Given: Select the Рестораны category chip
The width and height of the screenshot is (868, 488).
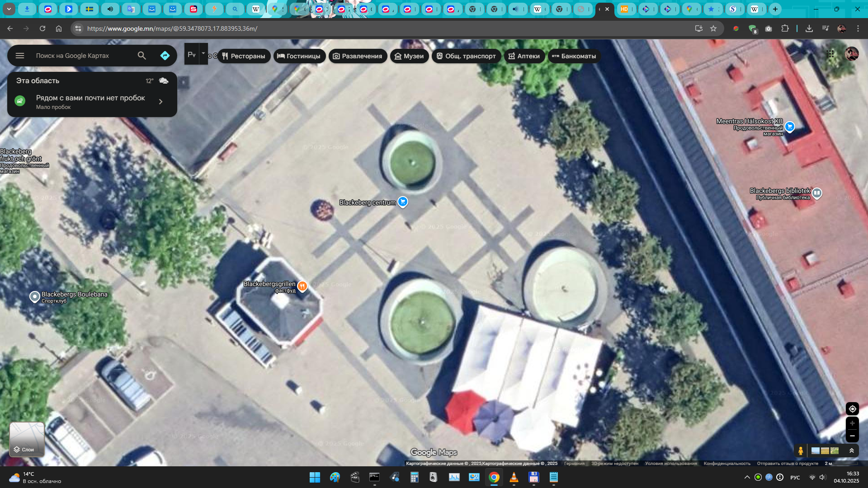Looking at the screenshot, I should point(244,56).
